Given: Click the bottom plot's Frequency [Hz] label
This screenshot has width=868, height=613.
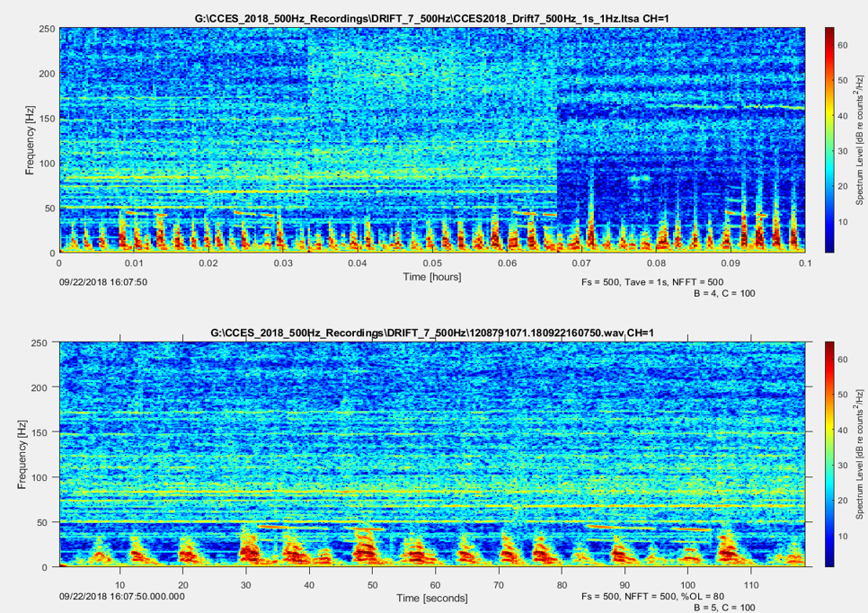Looking at the screenshot, I should coord(23,455).
